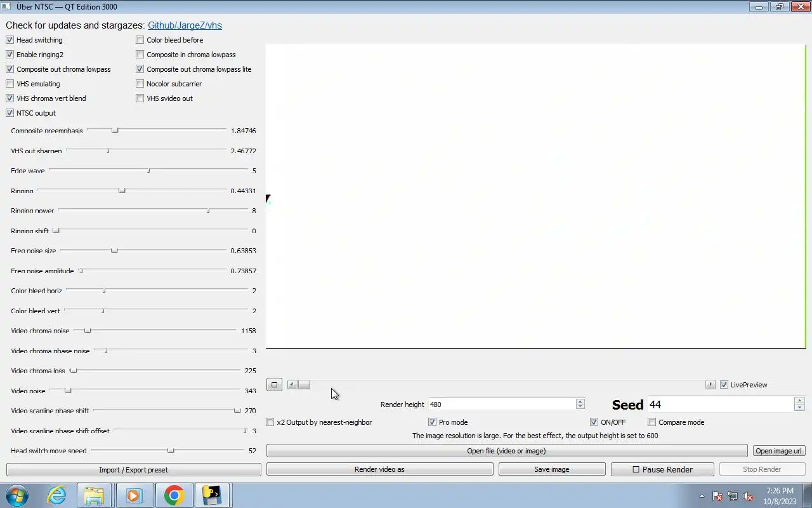812x508 pixels.
Task: Click the Action Center flag tray icon
Action: 717,497
